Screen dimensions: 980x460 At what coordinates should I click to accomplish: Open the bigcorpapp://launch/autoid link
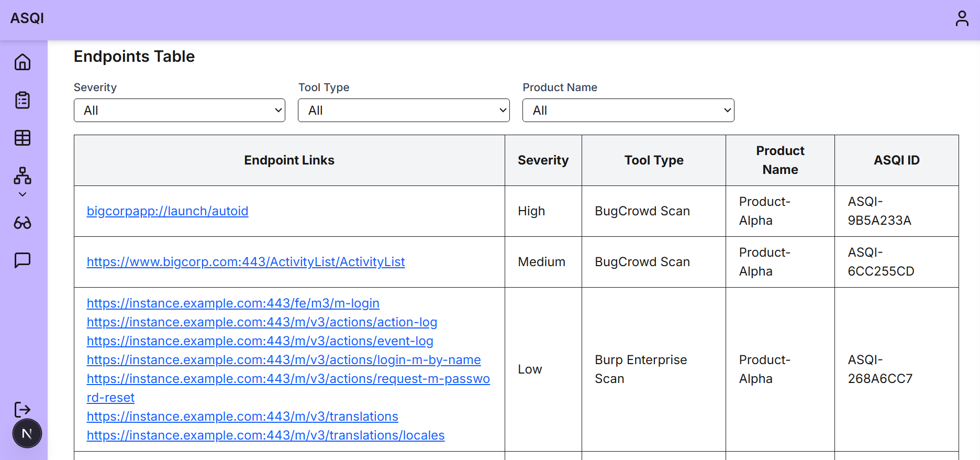(168, 211)
